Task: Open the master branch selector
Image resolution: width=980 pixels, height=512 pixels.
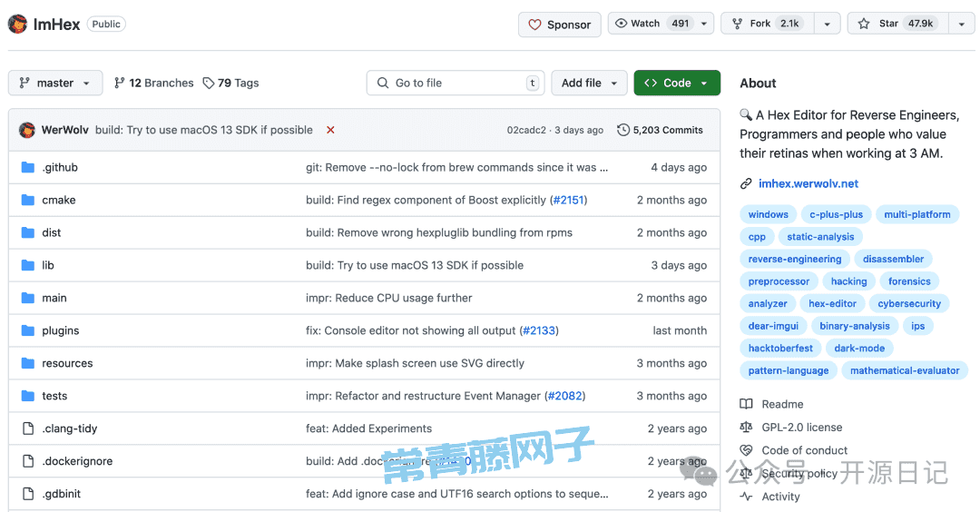Action: click(x=55, y=83)
